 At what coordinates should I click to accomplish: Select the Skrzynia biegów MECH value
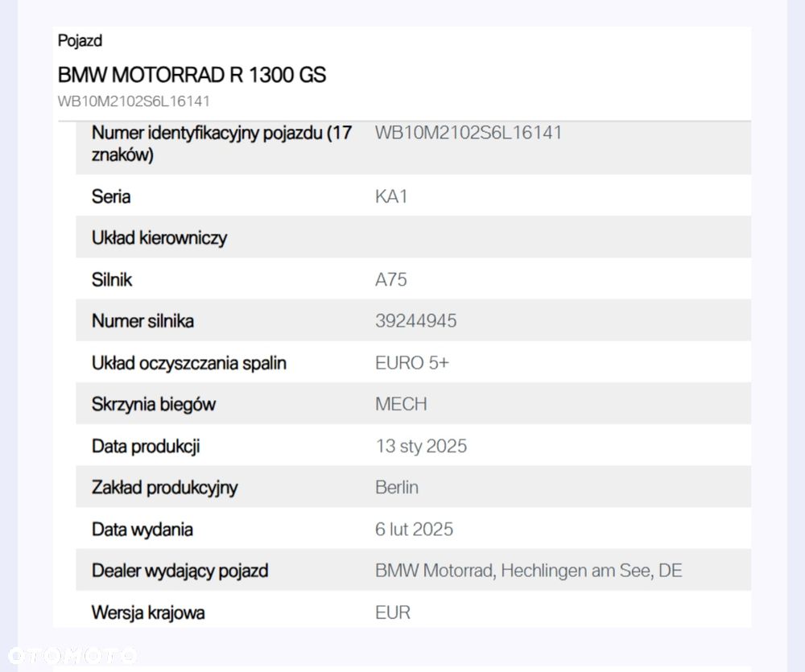401,404
